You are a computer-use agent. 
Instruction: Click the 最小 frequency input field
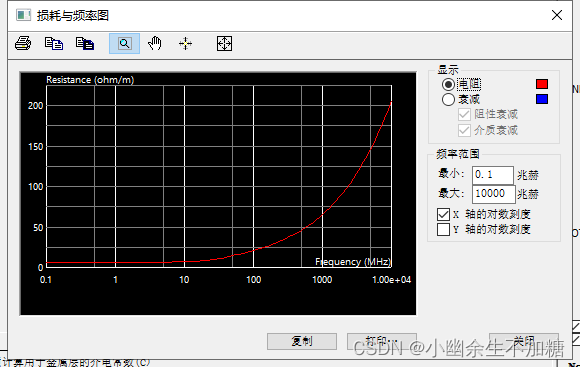click(x=493, y=175)
